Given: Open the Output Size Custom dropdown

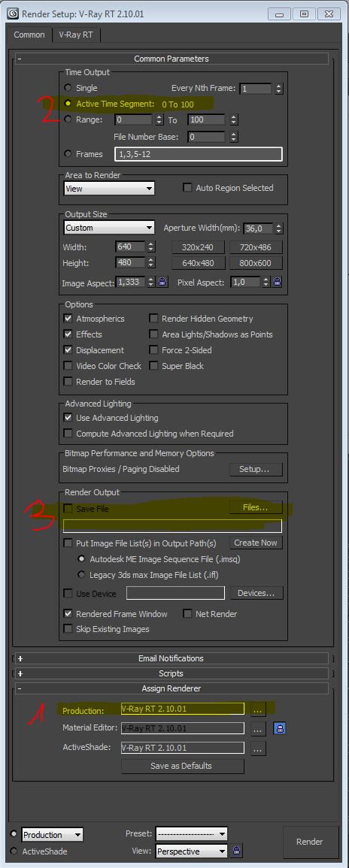Looking at the screenshot, I should [x=109, y=228].
